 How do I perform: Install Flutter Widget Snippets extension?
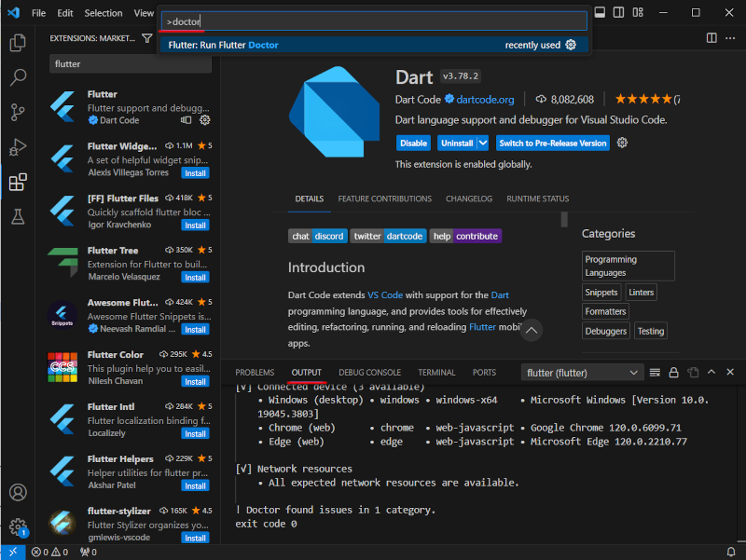tap(195, 173)
